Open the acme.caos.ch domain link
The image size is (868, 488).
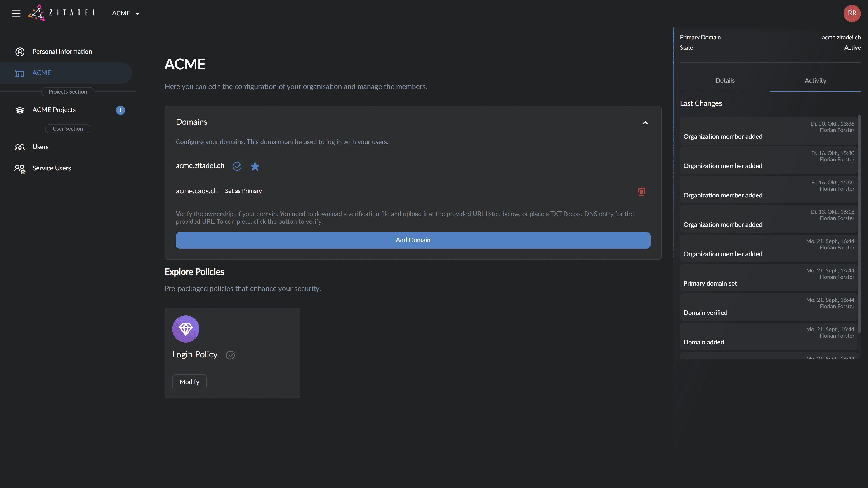(x=196, y=191)
